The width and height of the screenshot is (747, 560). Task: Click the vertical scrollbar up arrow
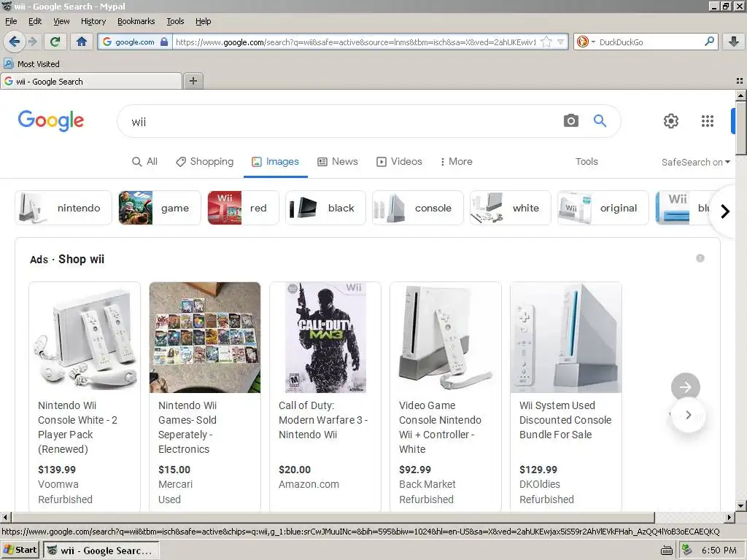(741, 96)
